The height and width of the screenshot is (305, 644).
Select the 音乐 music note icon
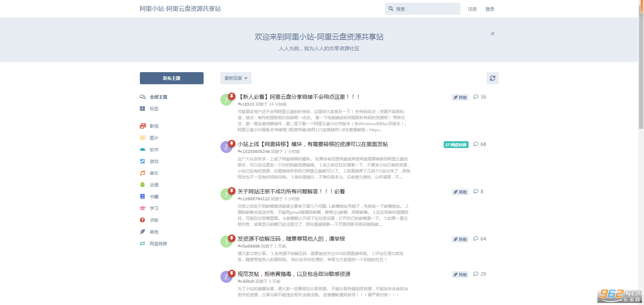pyautogui.click(x=143, y=173)
